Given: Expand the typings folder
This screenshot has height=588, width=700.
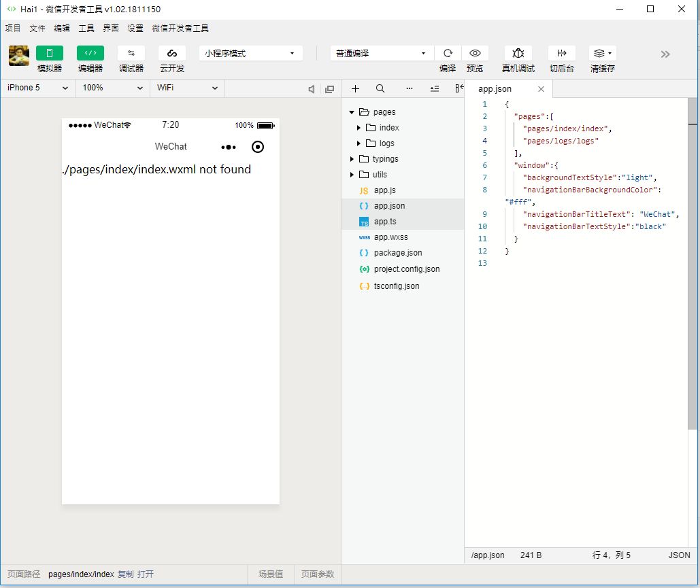Looking at the screenshot, I should click(352, 159).
